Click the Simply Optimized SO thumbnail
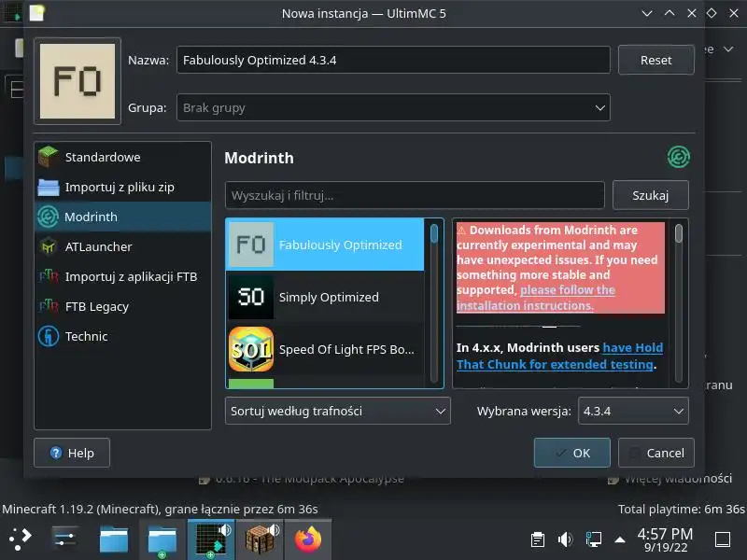The height and width of the screenshot is (560, 747). point(251,297)
